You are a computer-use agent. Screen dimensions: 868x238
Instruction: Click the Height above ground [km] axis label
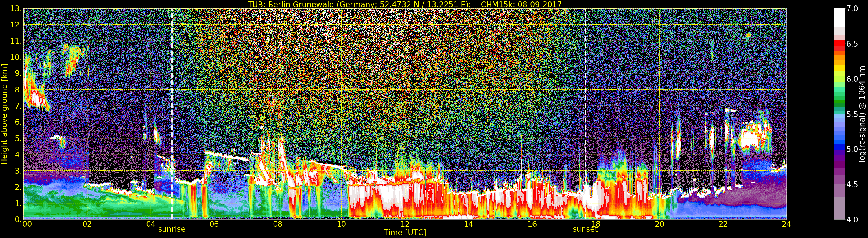tap(4, 114)
